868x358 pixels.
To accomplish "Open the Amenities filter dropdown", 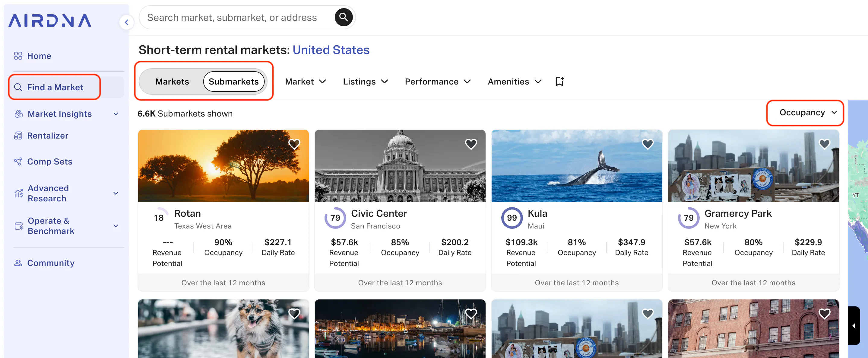I will tap(515, 82).
